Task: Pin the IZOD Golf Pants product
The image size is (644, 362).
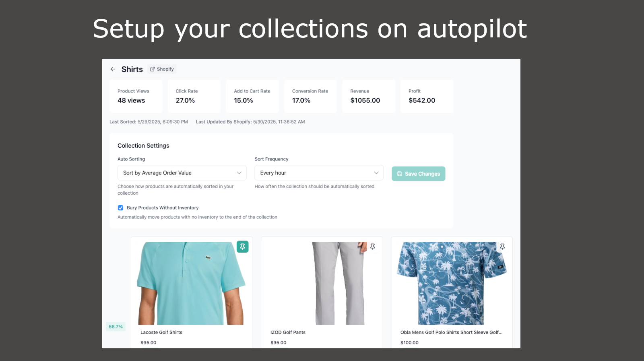Action: click(x=373, y=247)
